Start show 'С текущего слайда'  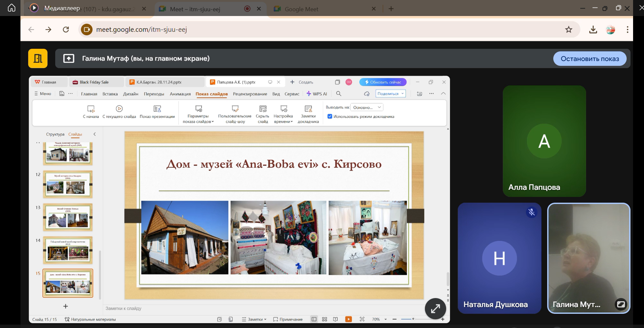click(x=119, y=109)
